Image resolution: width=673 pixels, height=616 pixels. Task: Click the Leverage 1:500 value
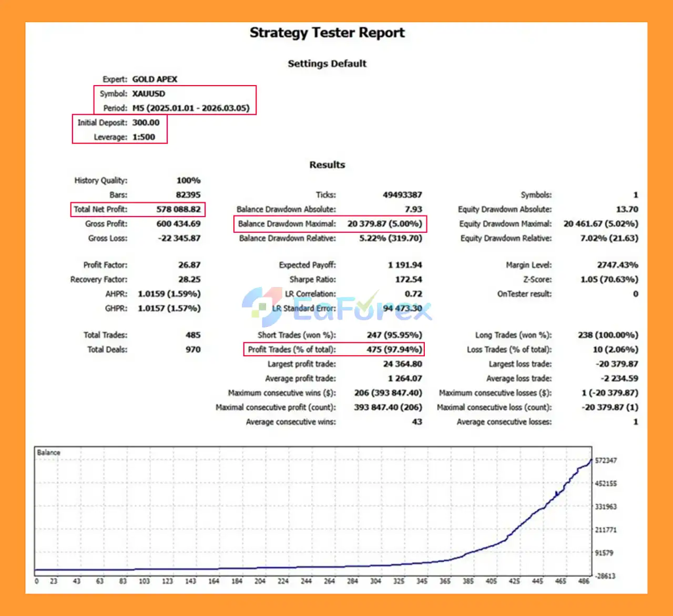(x=144, y=137)
